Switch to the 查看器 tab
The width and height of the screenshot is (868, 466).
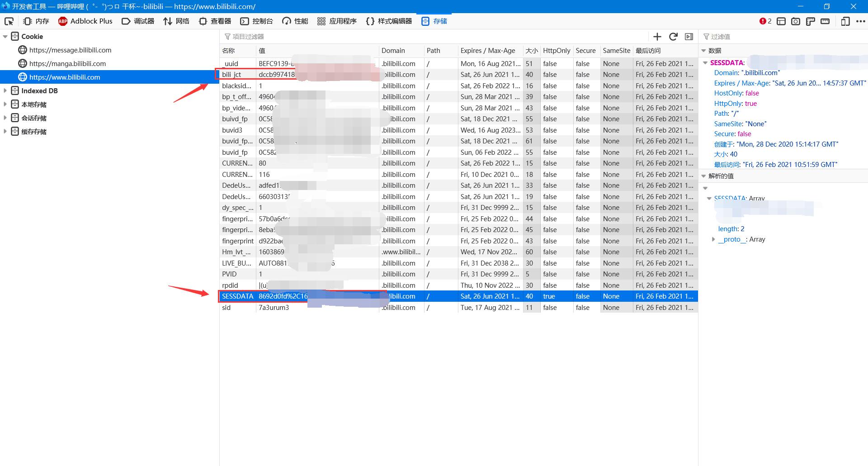coord(215,21)
